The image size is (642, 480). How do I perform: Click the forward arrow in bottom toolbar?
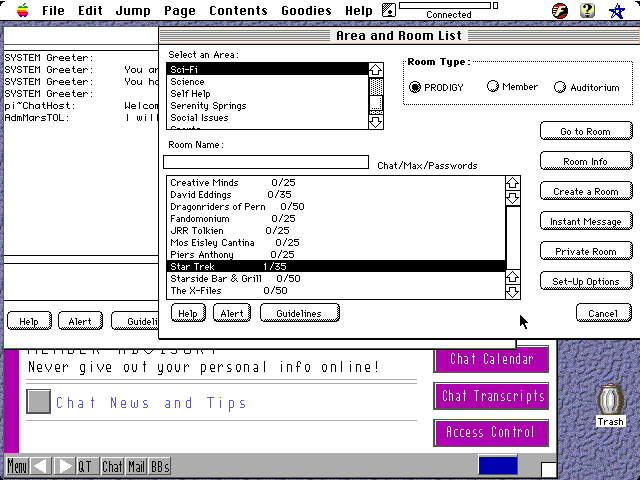(64, 466)
